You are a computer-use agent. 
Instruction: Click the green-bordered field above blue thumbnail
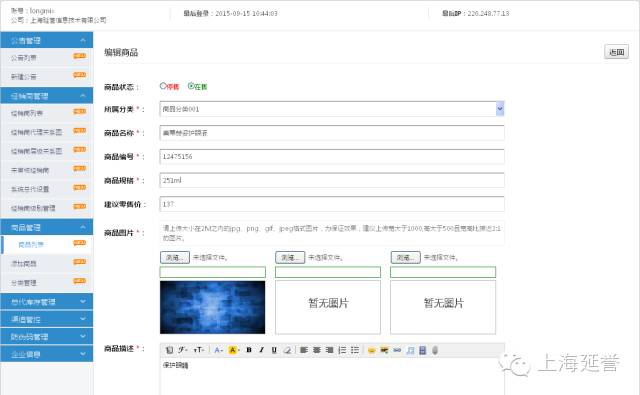[x=212, y=272]
